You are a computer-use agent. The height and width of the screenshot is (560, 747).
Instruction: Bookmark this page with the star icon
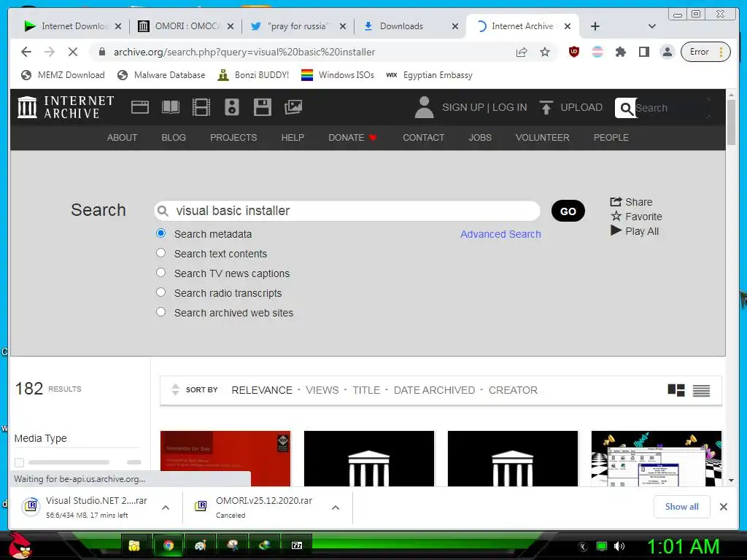click(545, 52)
